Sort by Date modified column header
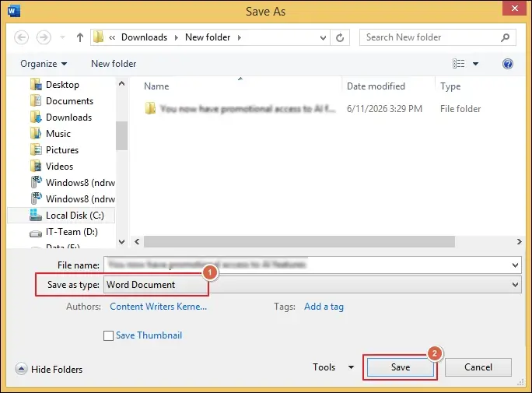532x393 pixels. (376, 86)
